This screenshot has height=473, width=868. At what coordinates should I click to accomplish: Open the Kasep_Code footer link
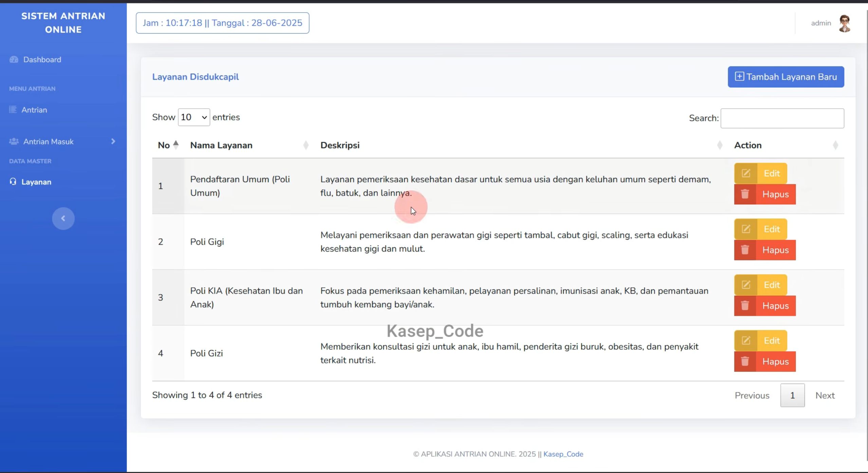[x=563, y=454]
